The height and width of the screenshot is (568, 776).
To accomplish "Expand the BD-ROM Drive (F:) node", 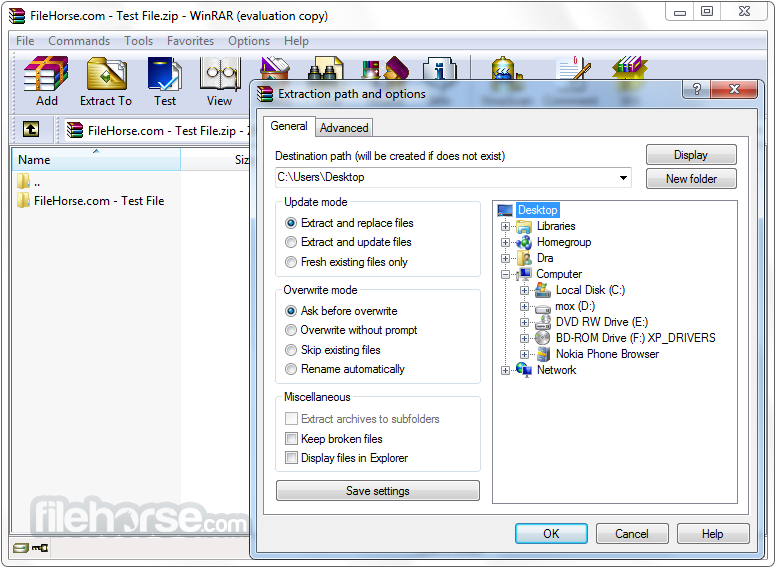I will [x=524, y=338].
